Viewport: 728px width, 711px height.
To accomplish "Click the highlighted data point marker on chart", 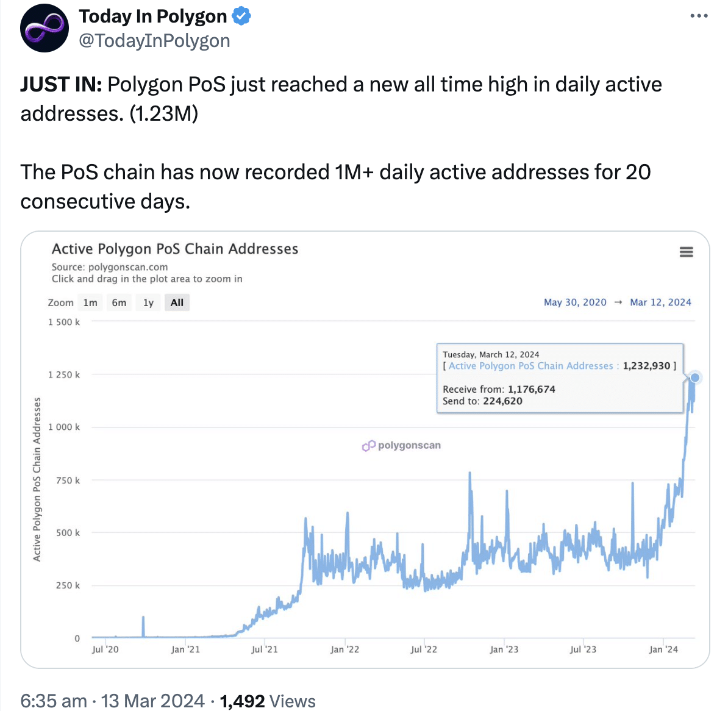I will [x=694, y=377].
